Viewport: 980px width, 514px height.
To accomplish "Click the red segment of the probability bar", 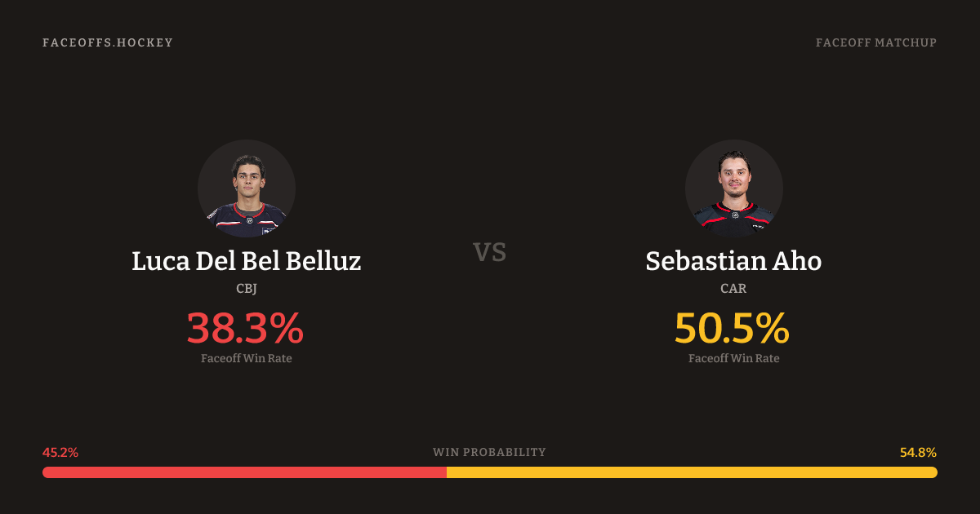I will [244, 472].
